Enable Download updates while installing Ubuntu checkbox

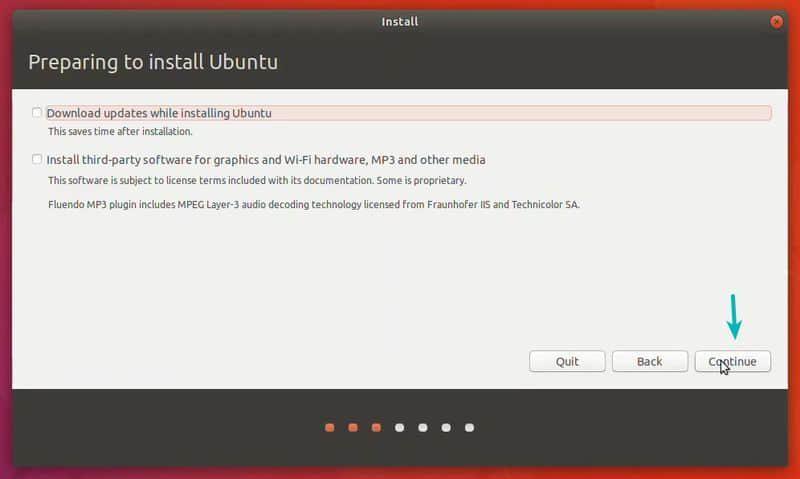tap(37, 113)
